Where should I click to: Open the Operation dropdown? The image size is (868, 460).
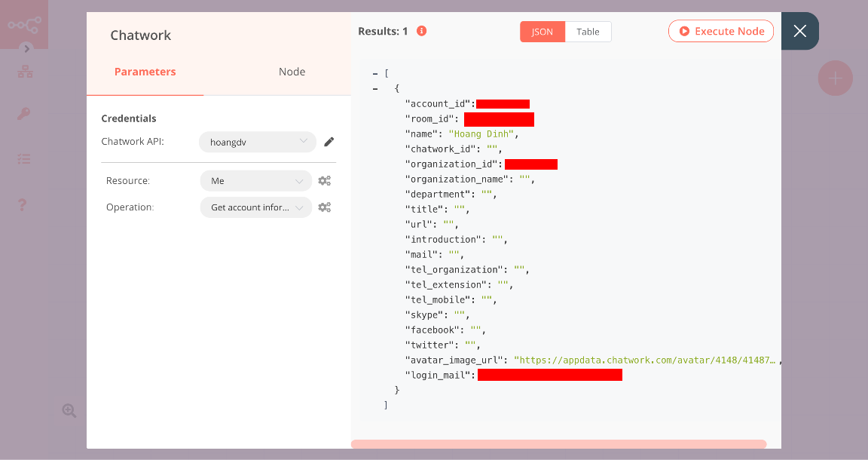click(x=255, y=207)
